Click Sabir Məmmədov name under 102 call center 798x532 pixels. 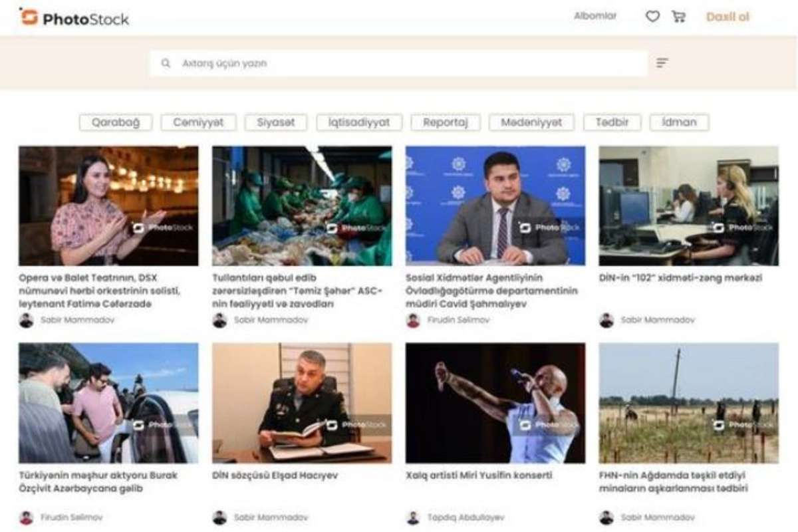click(658, 321)
